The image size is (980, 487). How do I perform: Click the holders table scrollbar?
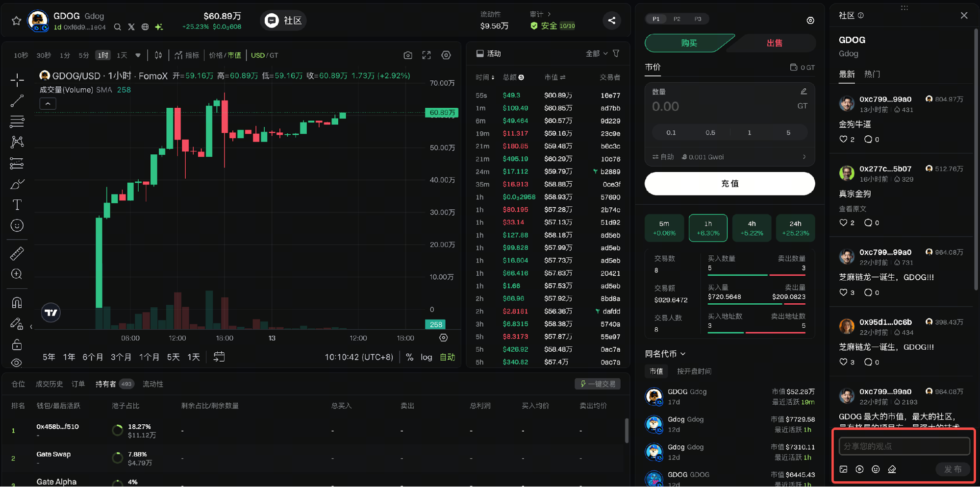(627, 431)
